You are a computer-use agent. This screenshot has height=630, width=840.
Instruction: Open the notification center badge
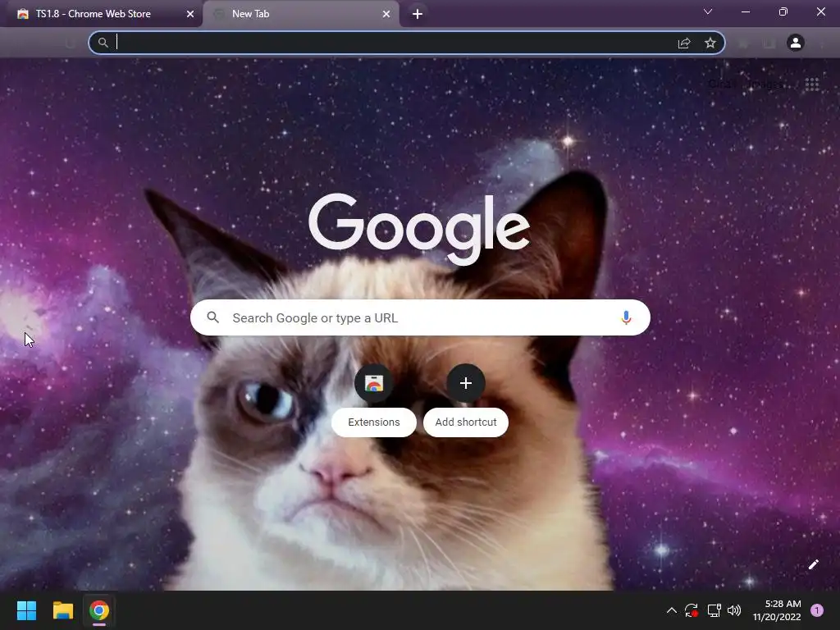(817, 610)
